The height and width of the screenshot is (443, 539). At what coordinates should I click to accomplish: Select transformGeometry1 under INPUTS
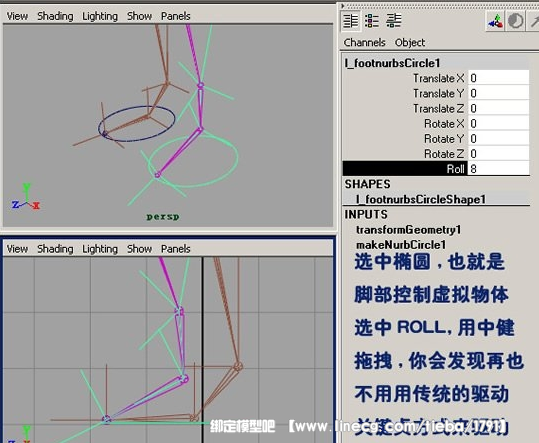click(x=408, y=230)
